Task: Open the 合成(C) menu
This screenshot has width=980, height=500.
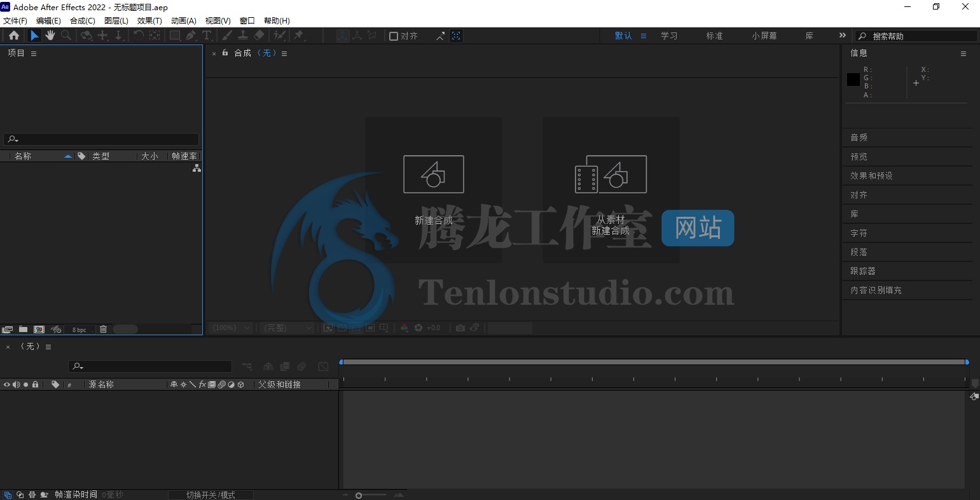Action: (83, 21)
